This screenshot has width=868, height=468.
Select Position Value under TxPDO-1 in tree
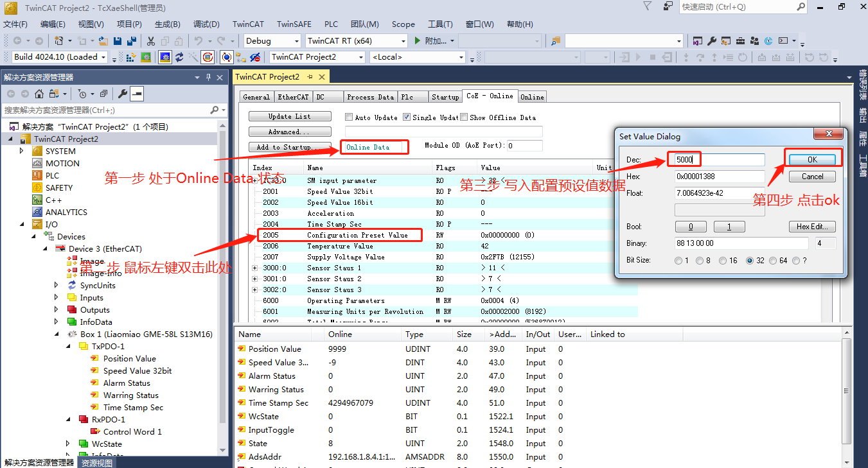[x=130, y=358]
